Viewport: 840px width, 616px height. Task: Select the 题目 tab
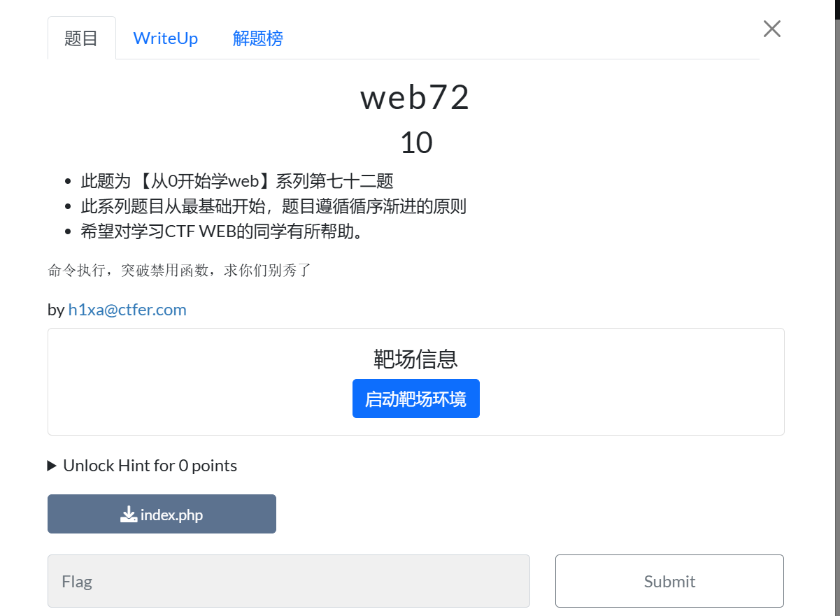point(82,38)
